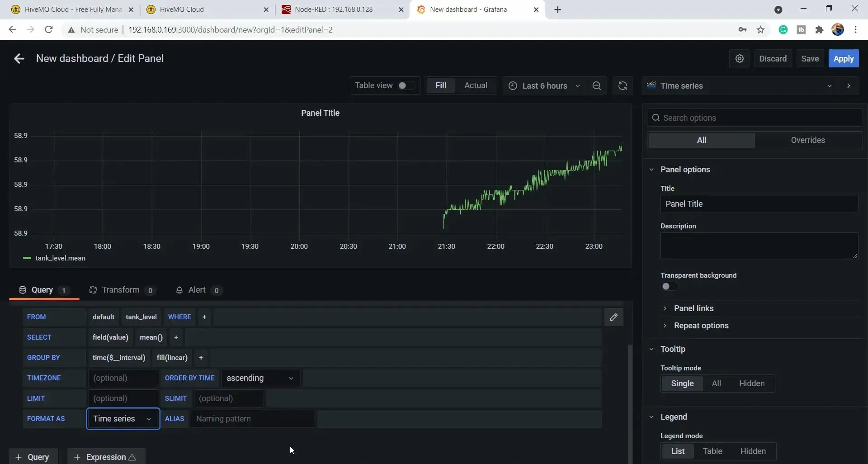Set Tooltip mode to Hidden
Image resolution: width=868 pixels, height=464 pixels.
(752, 384)
